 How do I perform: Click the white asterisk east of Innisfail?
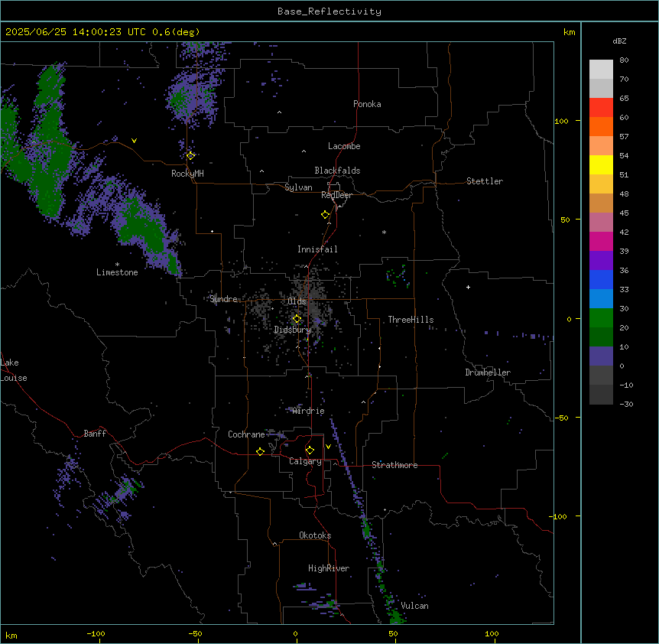[384, 232]
